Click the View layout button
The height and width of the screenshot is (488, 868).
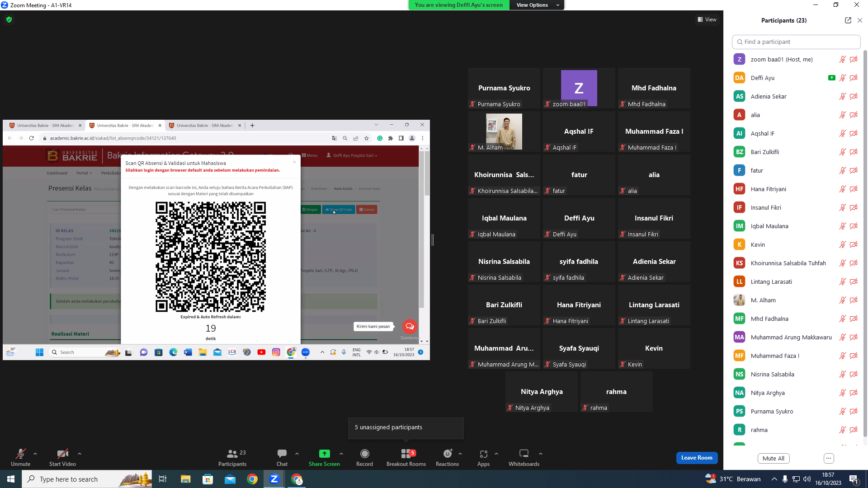707,19
